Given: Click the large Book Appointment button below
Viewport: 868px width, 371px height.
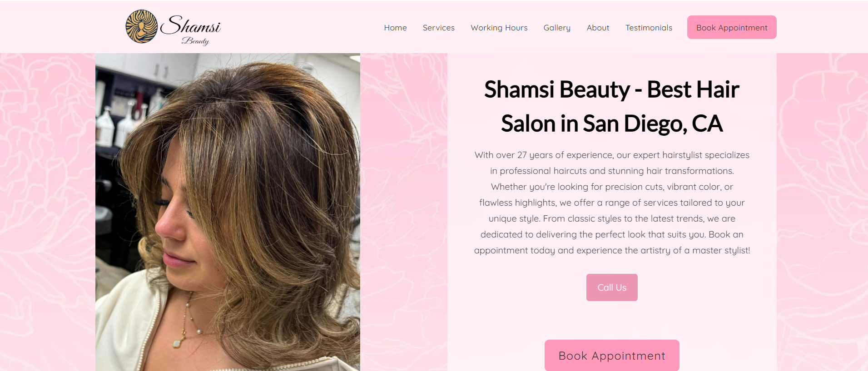Looking at the screenshot, I should click(x=612, y=356).
